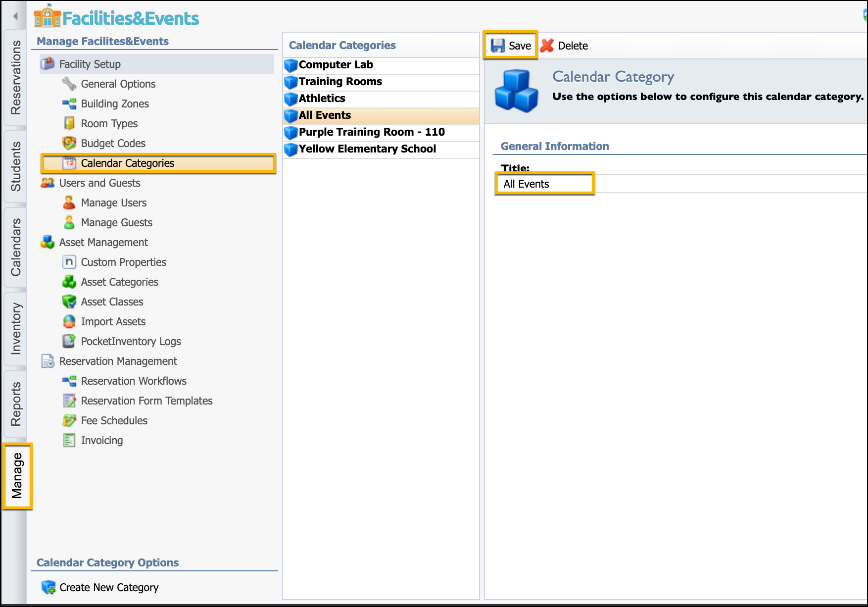The height and width of the screenshot is (607, 868).
Task: Select the Athletics category
Action: 381,99
